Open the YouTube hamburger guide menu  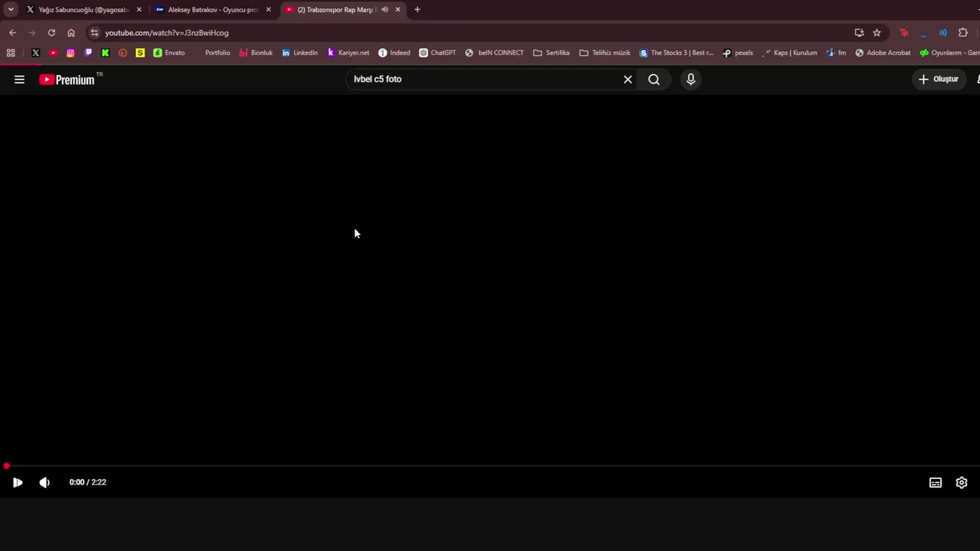coord(19,80)
